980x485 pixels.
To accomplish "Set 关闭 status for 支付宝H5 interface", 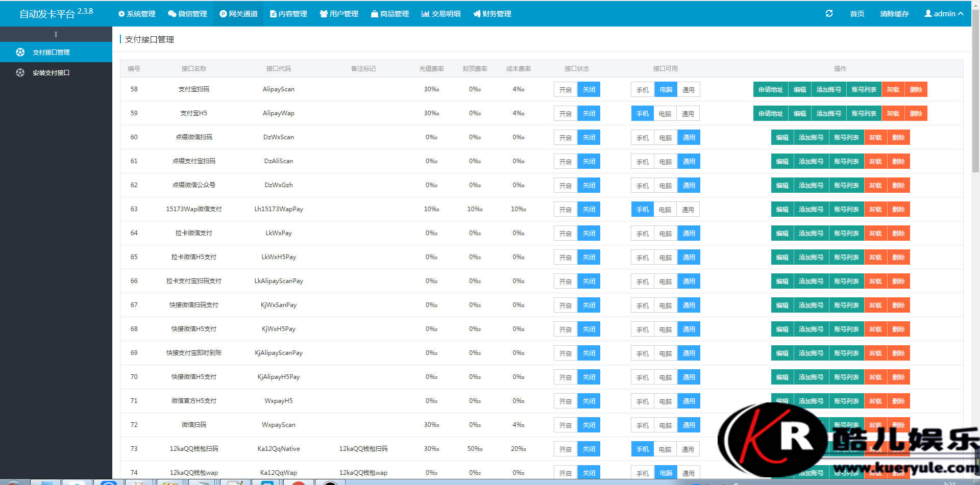I will coord(589,113).
